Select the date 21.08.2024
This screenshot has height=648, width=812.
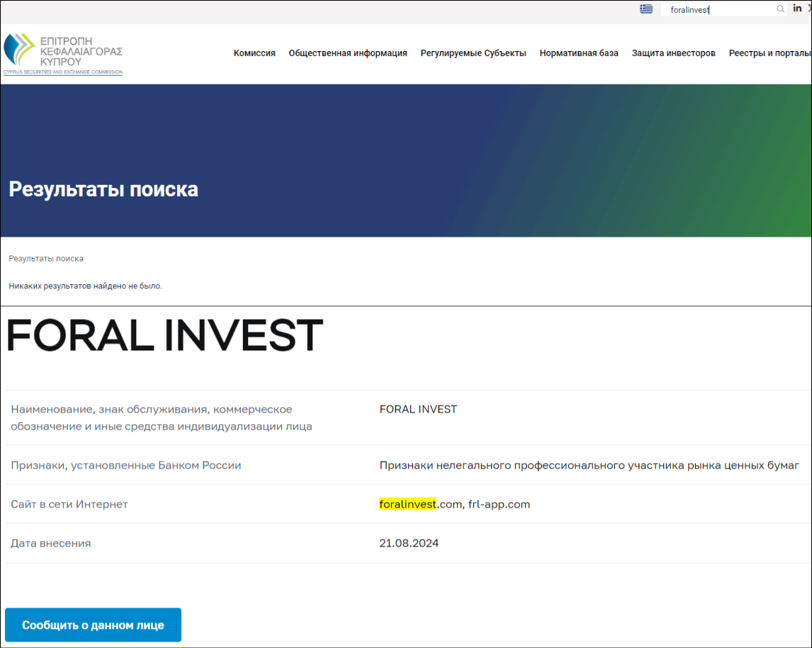point(409,543)
